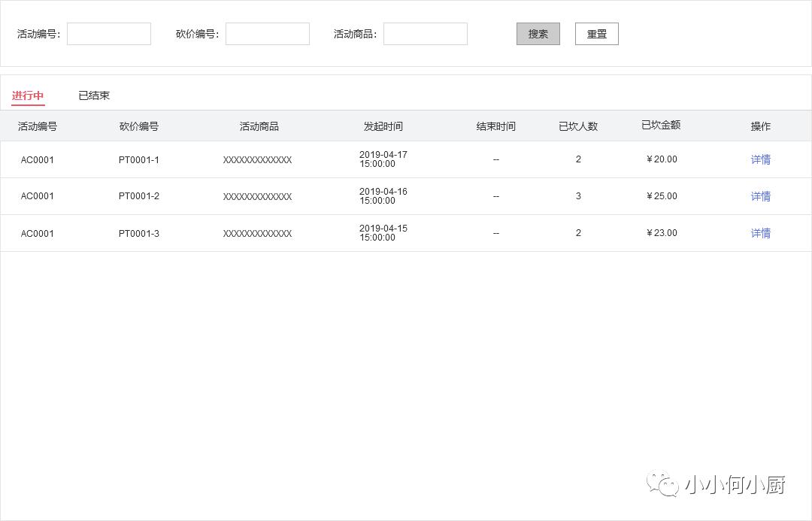The width and height of the screenshot is (812, 521).
Task: Click the 操作 column header
Action: click(760, 126)
